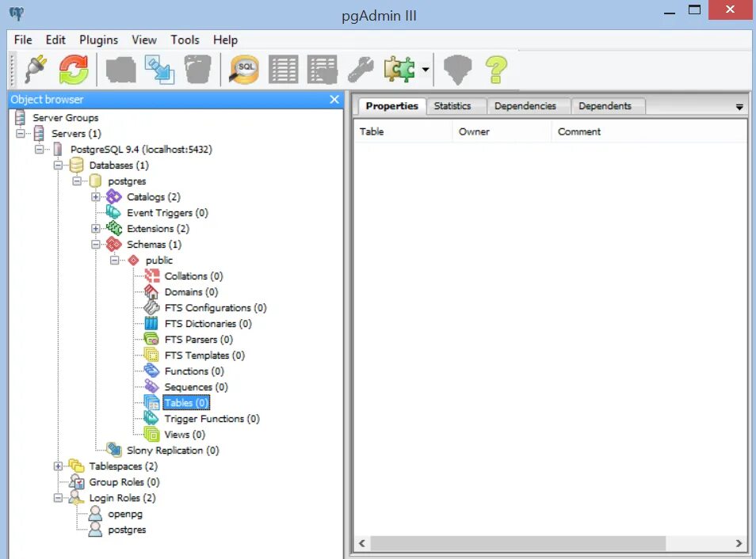Click the Properties toolbar icon

(120, 70)
